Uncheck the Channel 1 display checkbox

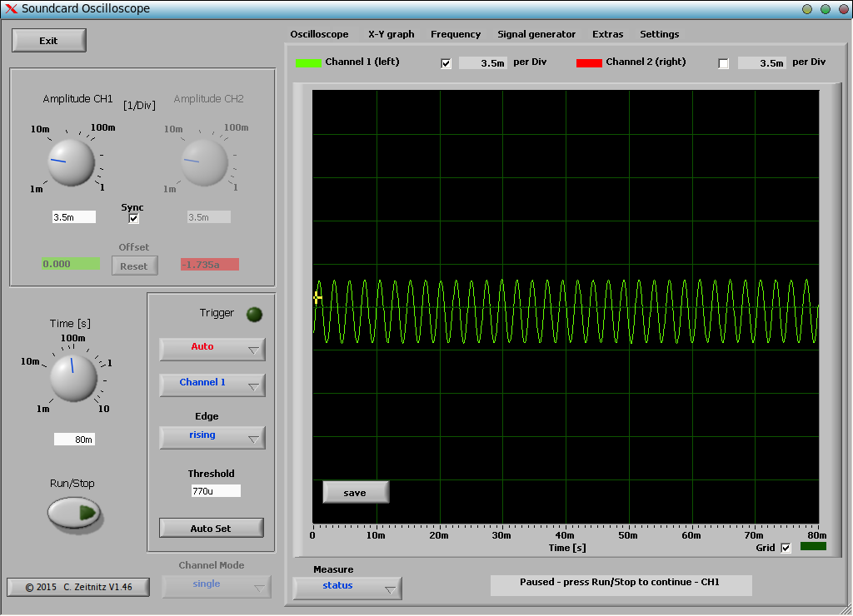(x=446, y=63)
